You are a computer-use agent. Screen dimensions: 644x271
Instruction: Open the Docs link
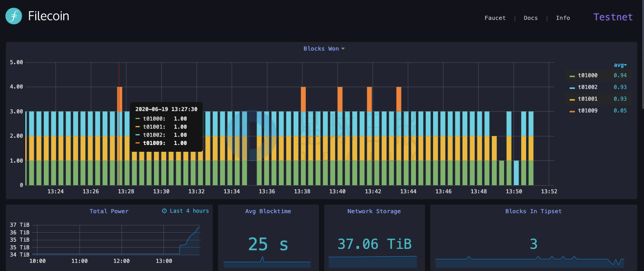531,18
